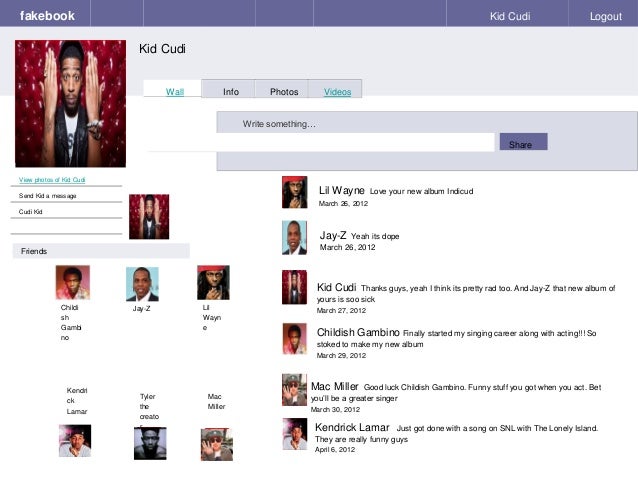The height and width of the screenshot is (479, 638).
Task: Click the March 29, 2012 date
Action: click(341, 355)
